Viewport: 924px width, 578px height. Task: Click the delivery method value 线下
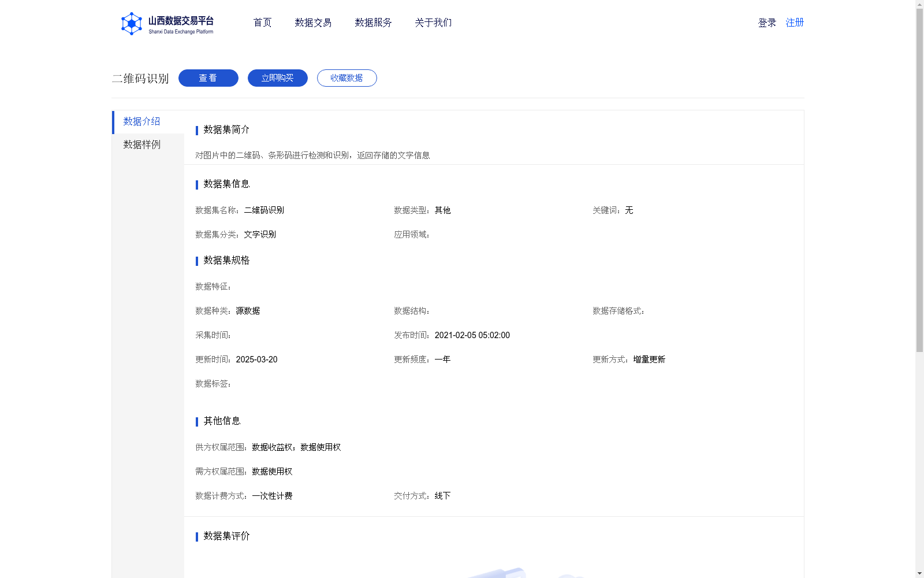click(x=442, y=496)
